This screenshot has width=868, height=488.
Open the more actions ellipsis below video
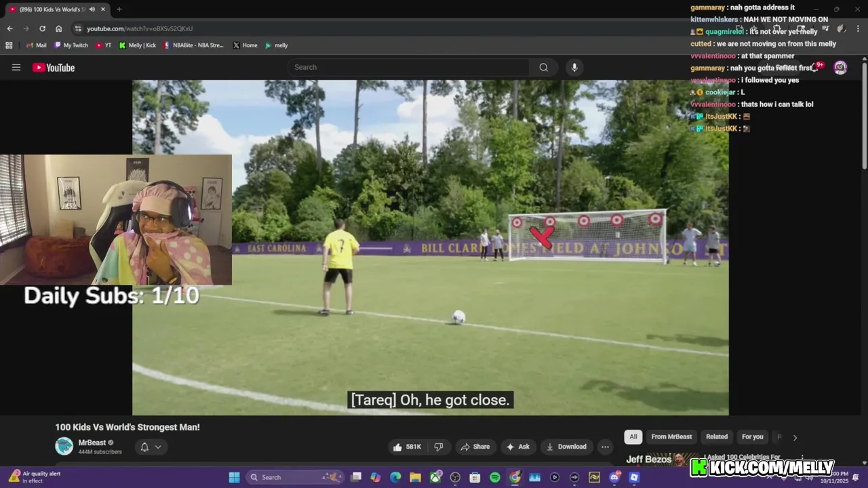click(605, 447)
